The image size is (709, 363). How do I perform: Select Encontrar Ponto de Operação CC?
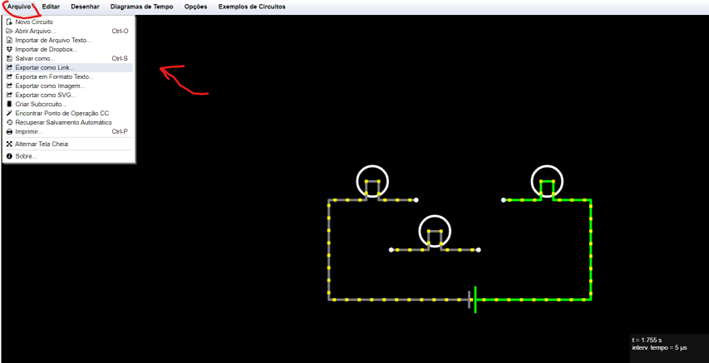pyautogui.click(x=68, y=113)
